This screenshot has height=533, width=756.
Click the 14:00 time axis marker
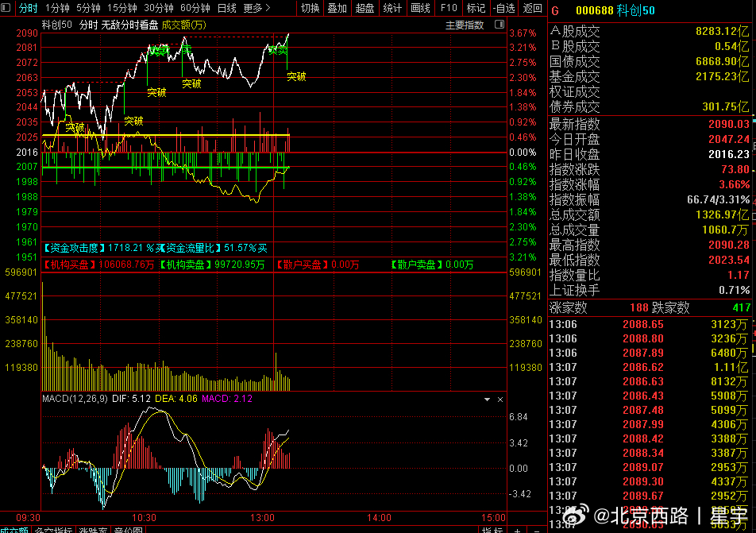click(x=379, y=518)
